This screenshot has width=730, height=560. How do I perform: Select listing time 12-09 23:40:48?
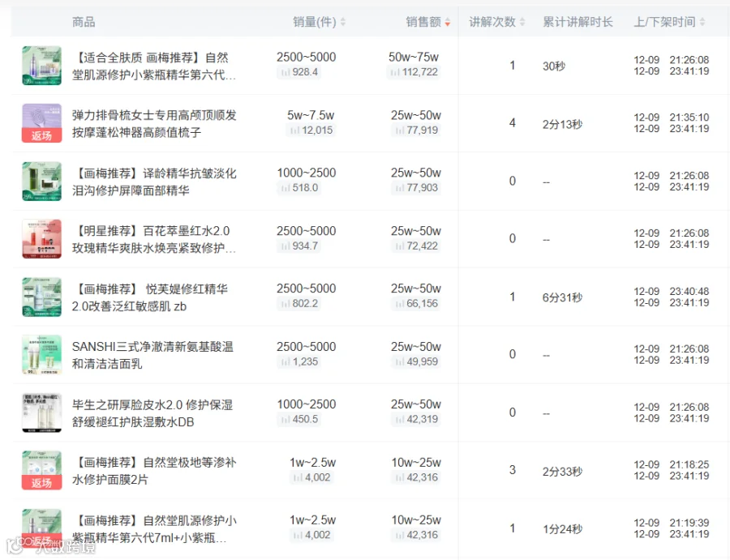click(672, 292)
